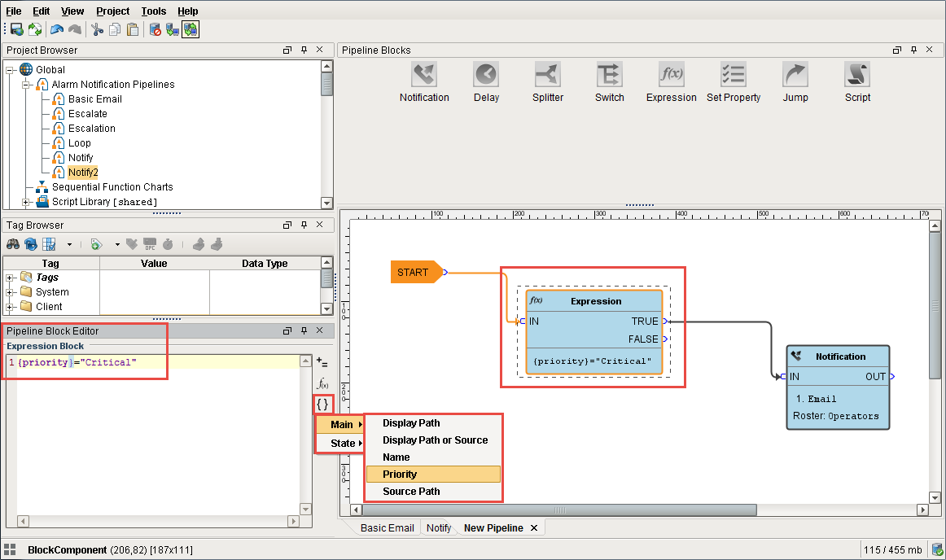Click the new tag icon in Tag Browser
This screenshot has height=560, width=946.
[x=96, y=244]
